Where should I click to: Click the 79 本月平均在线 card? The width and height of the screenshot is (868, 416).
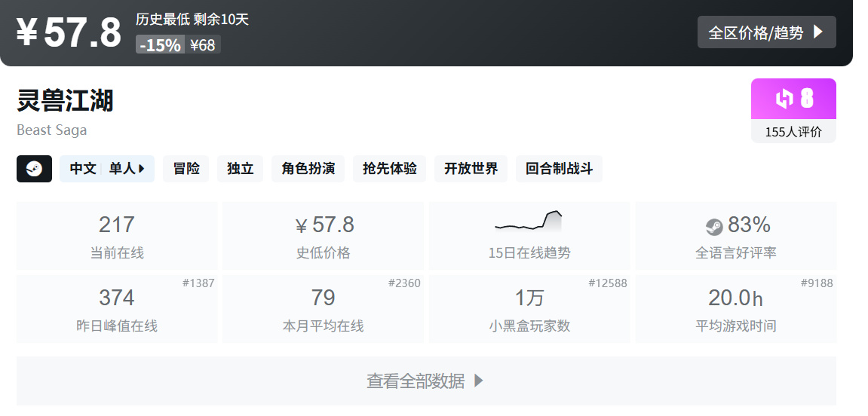pos(324,309)
